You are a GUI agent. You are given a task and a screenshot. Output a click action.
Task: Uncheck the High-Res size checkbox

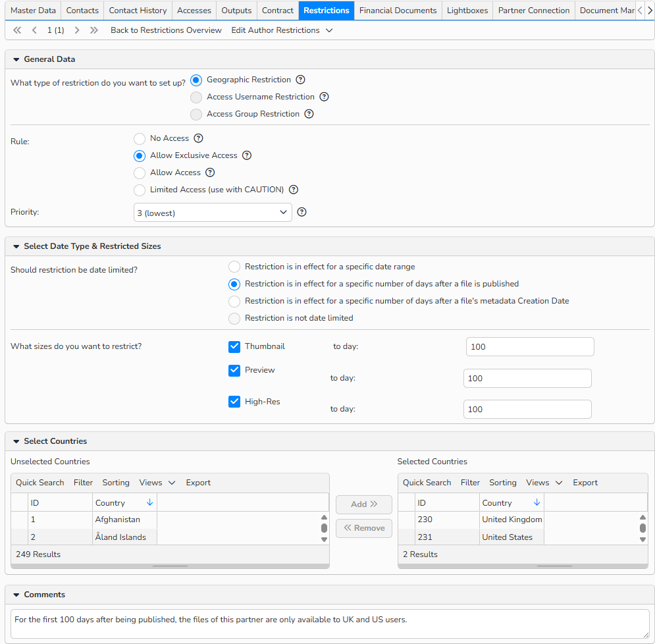(x=234, y=402)
